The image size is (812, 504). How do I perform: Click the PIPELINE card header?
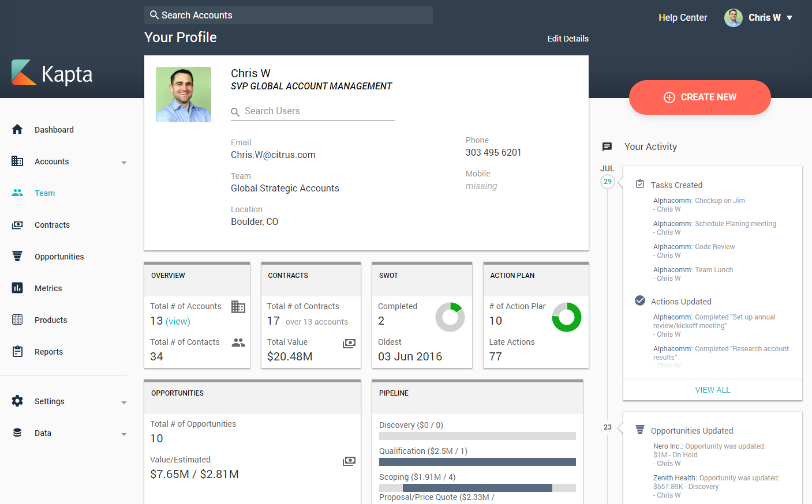[477, 397]
